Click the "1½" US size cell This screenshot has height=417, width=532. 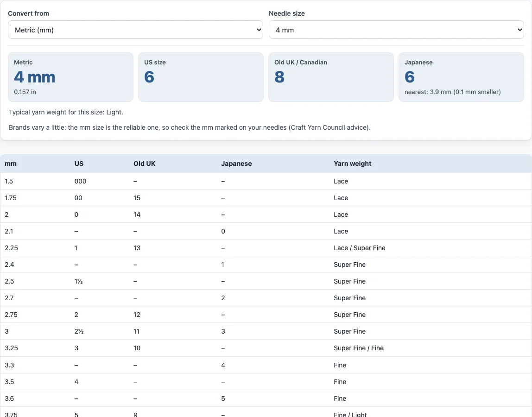79,281
